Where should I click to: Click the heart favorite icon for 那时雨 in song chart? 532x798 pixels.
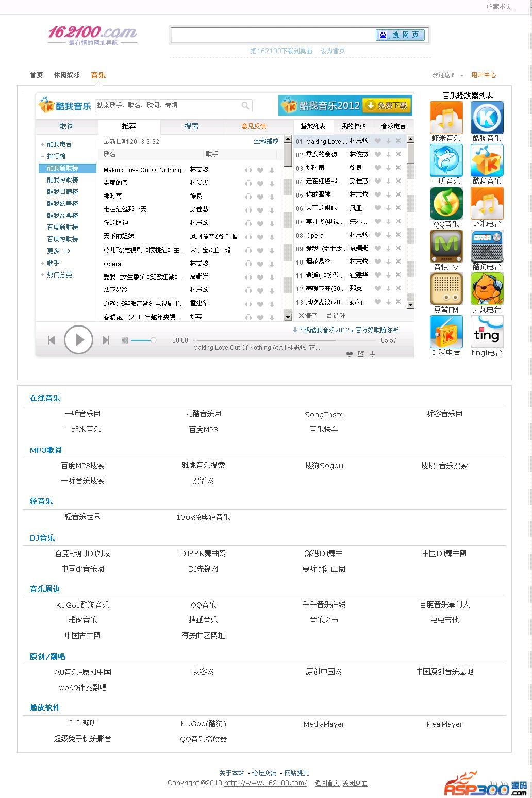coord(260,196)
